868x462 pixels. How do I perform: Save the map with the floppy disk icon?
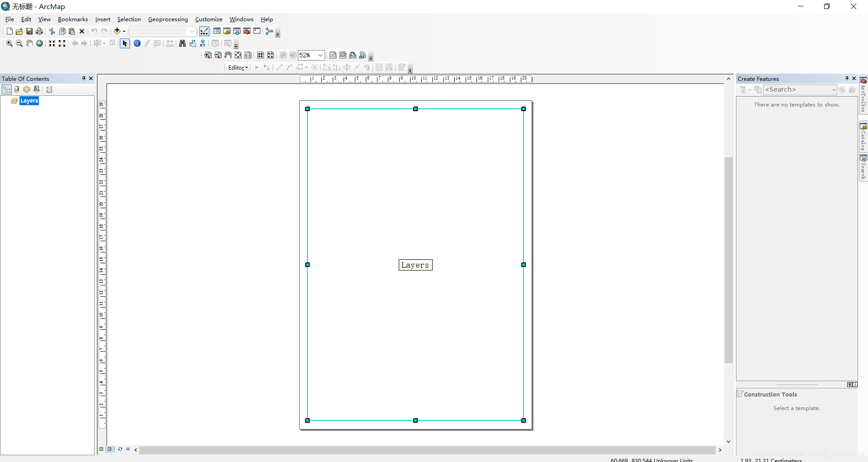click(29, 31)
